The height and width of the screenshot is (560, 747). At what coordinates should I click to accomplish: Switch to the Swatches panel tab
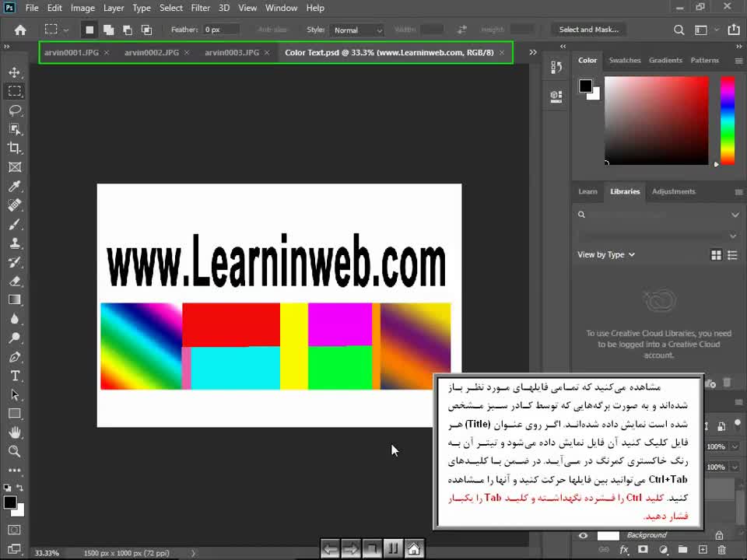click(625, 60)
